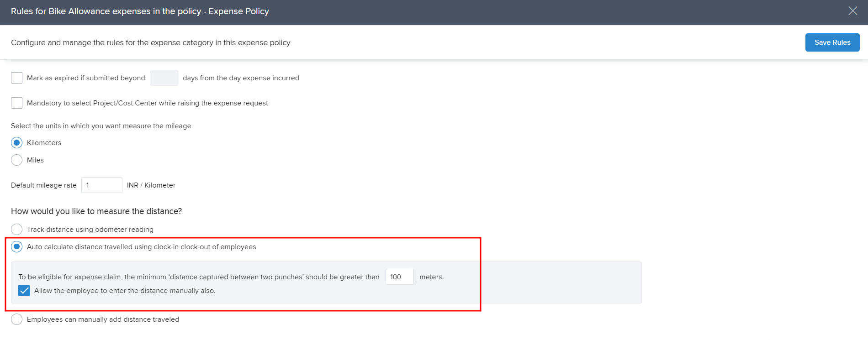This screenshot has height=340, width=868.
Task: Close the Bike Allowance rules dialog
Action: click(x=852, y=11)
